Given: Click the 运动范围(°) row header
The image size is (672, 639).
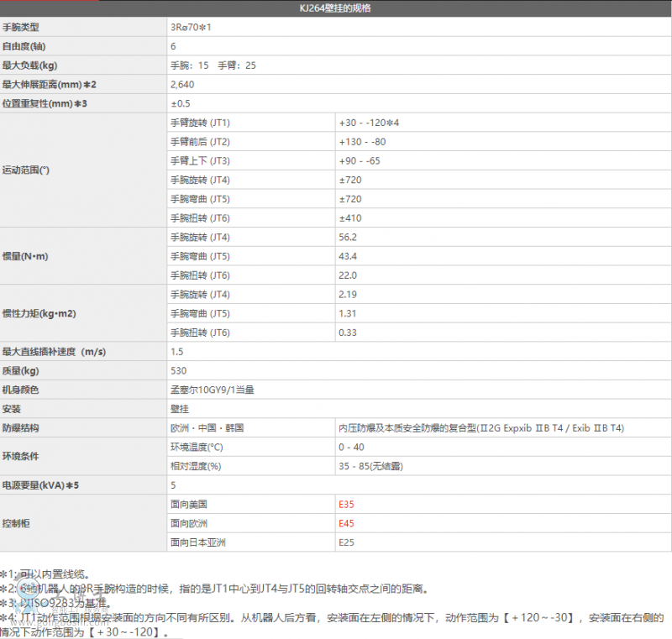Looking at the screenshot, I should pyautogui.click(x=26, y=170).
